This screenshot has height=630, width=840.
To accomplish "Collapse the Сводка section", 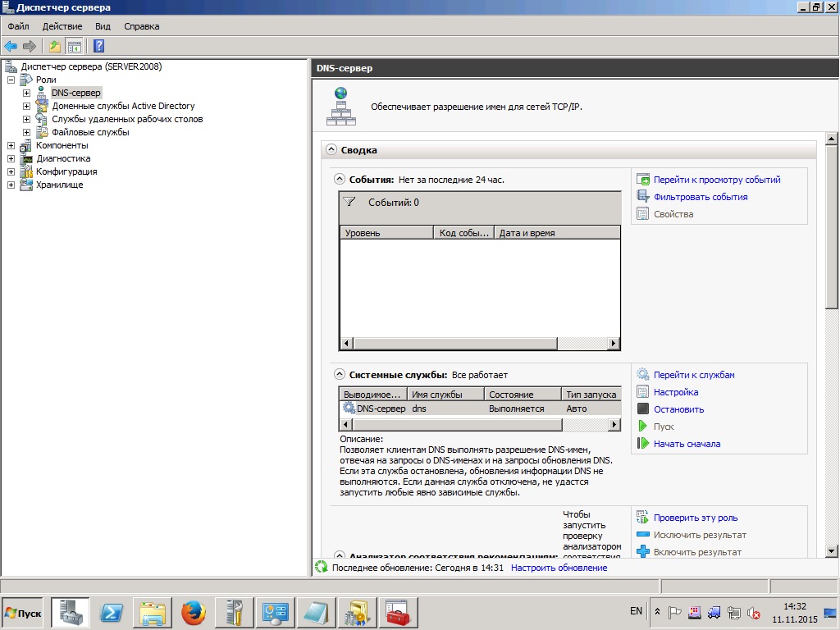I will [x=331, y=149].
